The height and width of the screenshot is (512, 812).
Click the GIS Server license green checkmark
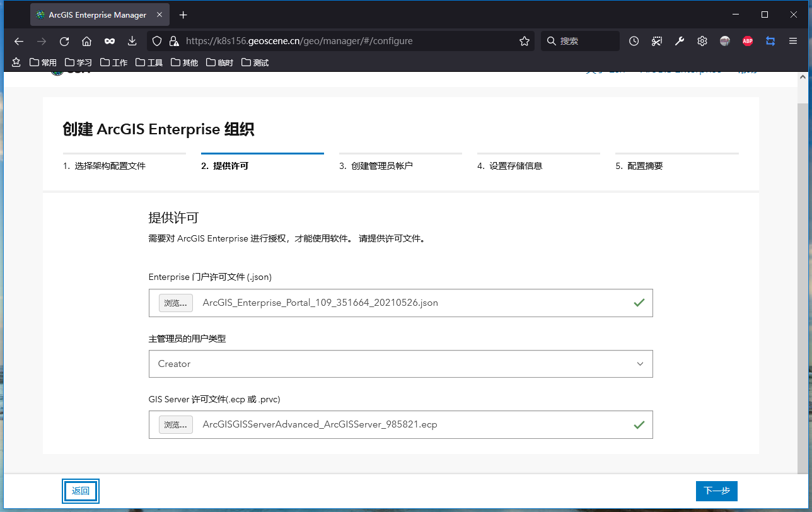click(x=639, y=424)
